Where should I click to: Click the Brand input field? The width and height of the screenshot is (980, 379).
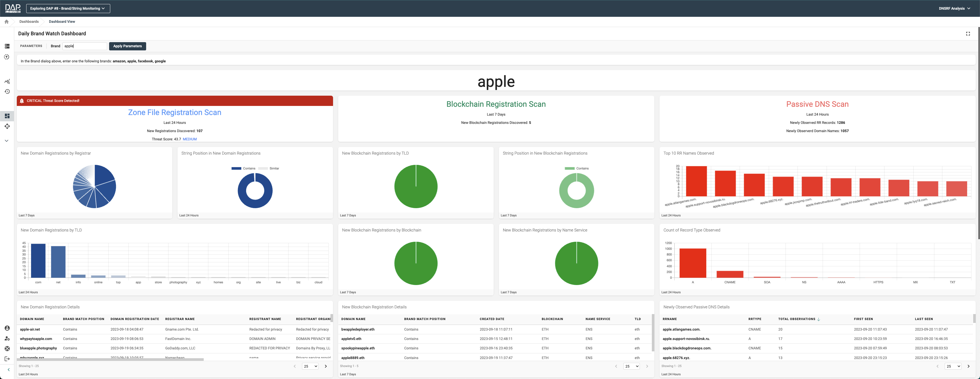(x=84, y=46)
